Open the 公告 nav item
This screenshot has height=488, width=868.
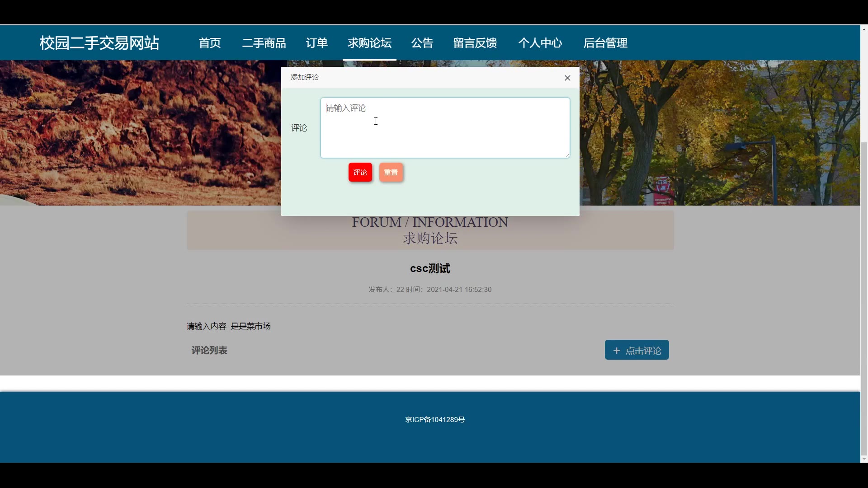tap(422, 43)
